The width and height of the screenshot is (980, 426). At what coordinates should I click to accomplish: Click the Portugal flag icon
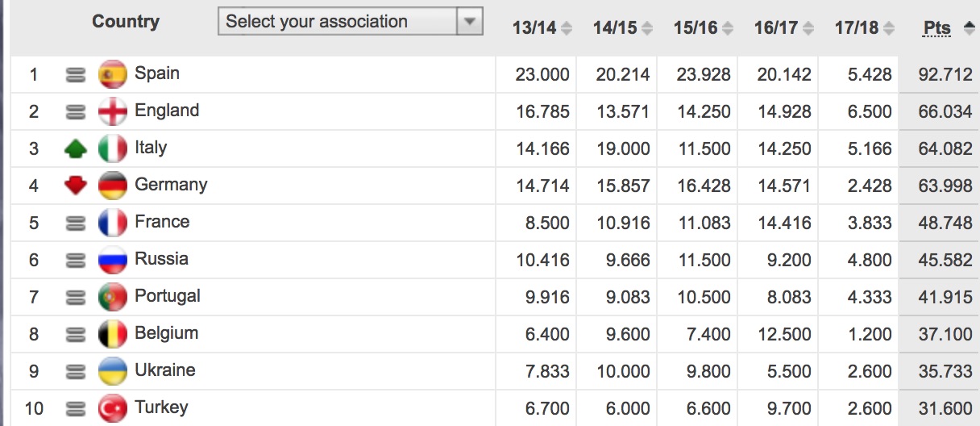pos(113,298)
